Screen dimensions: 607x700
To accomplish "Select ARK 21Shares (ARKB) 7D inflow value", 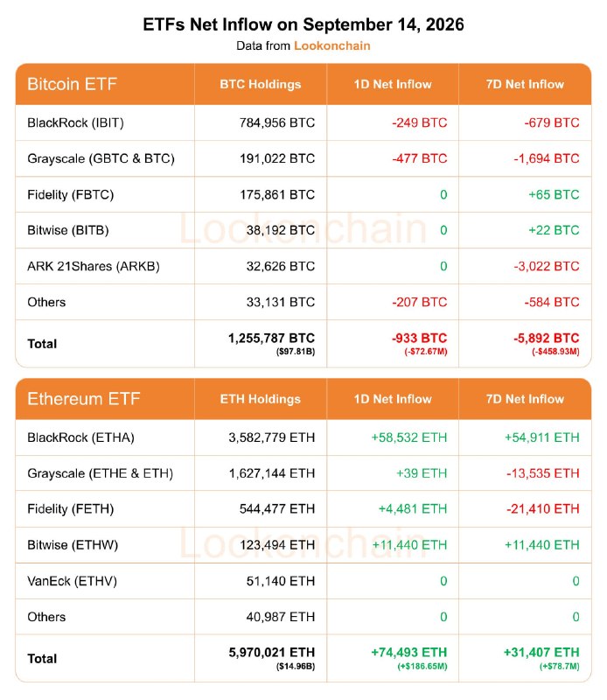I will click(x=547, y=267).
